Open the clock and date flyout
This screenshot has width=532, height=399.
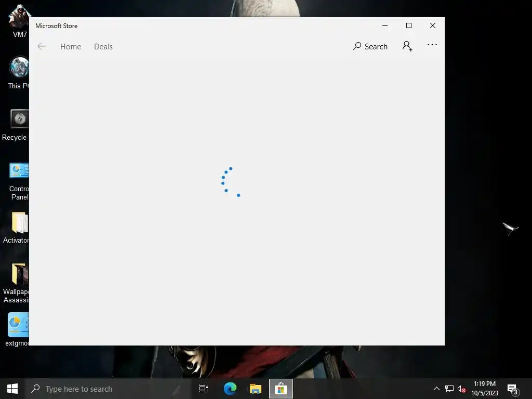485,389
